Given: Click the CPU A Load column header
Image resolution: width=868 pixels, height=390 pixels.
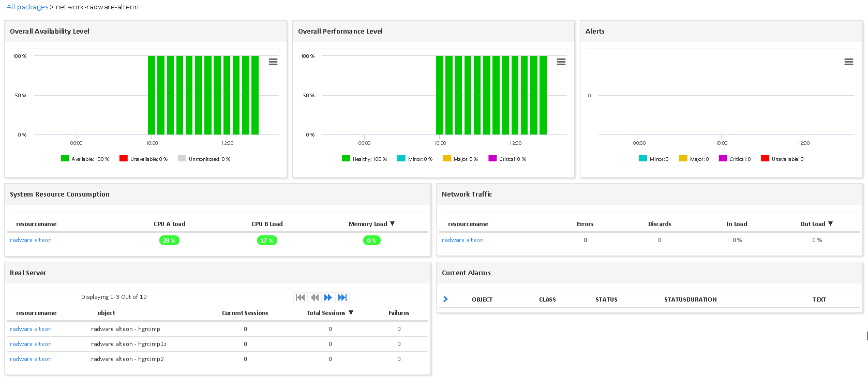Looking at the screenshot, I should click(169, 224).
